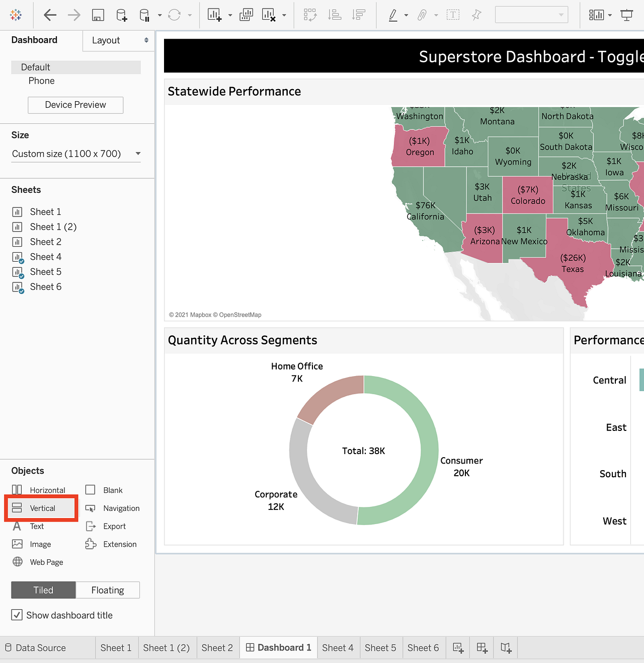Click the new dashboard tab icon at bottom
Image resolution: width=644 pixels, height=663 pixels.
click(x=482, y=648)
